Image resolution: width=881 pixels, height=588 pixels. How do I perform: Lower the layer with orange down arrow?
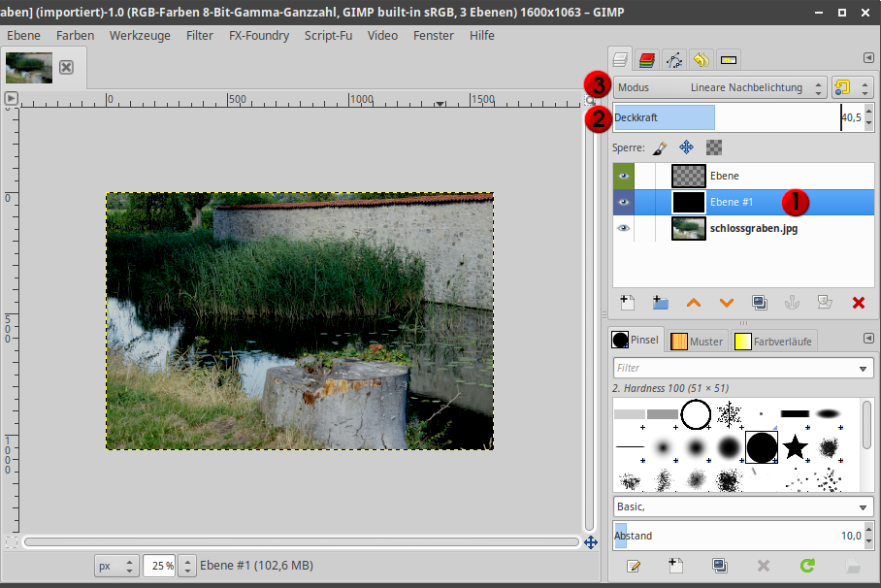coord(727,303)
